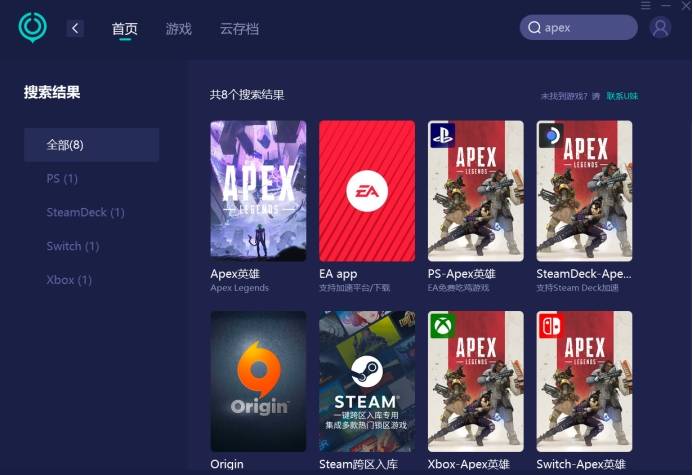
Task: Click the Xbox-Apex英雄 title text
Action: [x=468, y=464]
